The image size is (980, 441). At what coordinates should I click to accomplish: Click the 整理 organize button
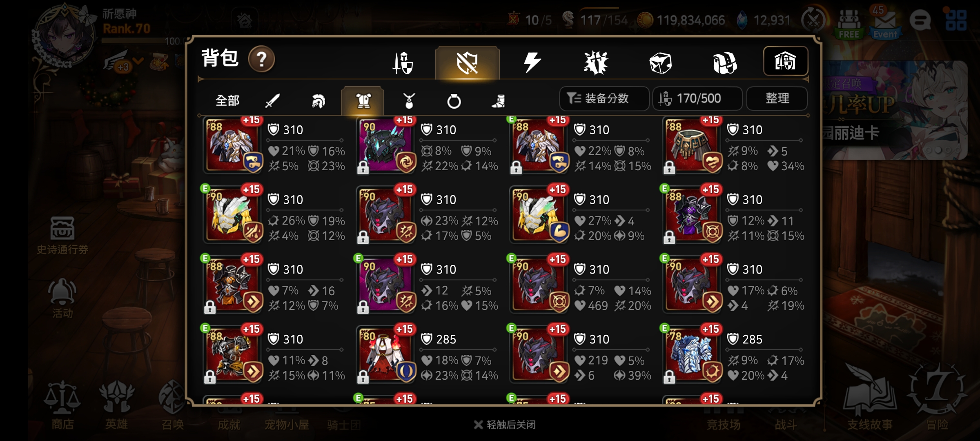click(x=777, y=98)
